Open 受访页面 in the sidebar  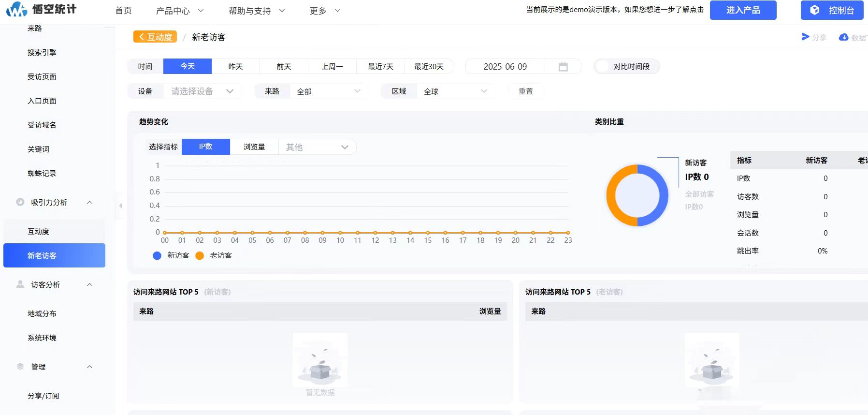point(42,76)
